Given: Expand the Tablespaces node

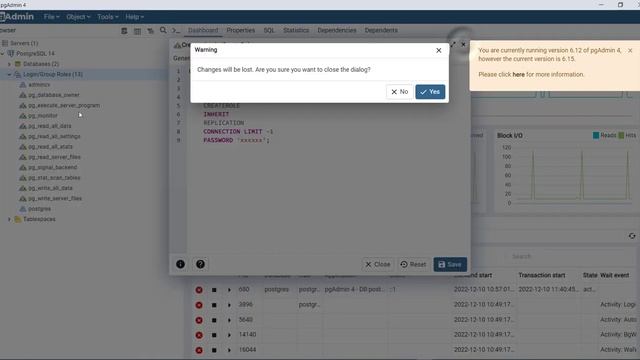Looking at the screenshot, I should [x=9, y=219].
